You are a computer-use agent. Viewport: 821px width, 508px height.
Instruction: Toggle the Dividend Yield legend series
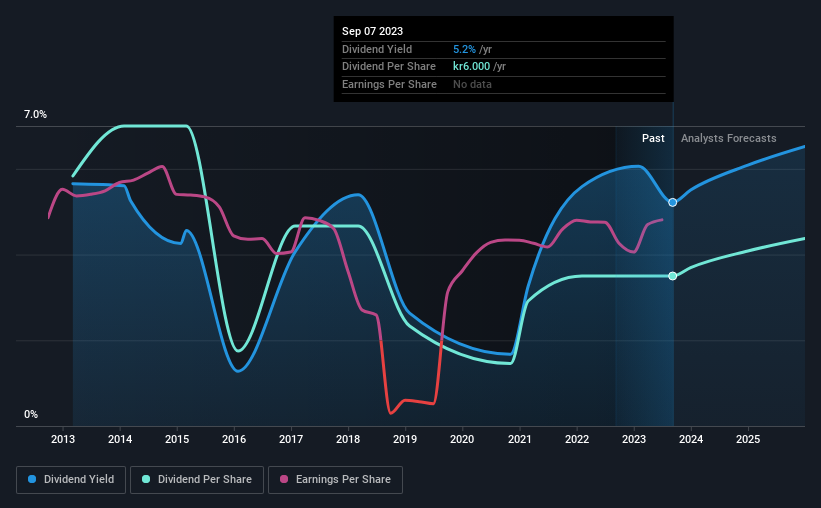coord(71,480)
